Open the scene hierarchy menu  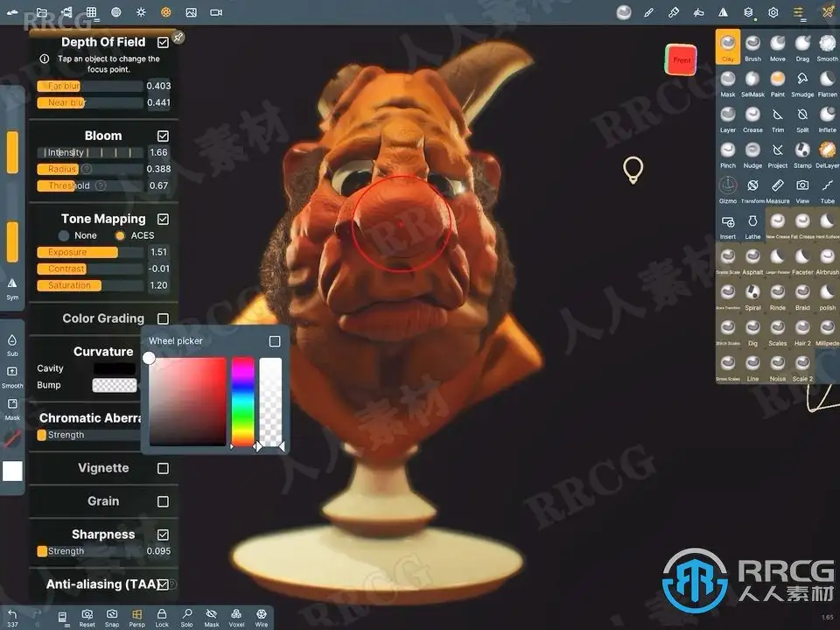click(x=66, y=12)
